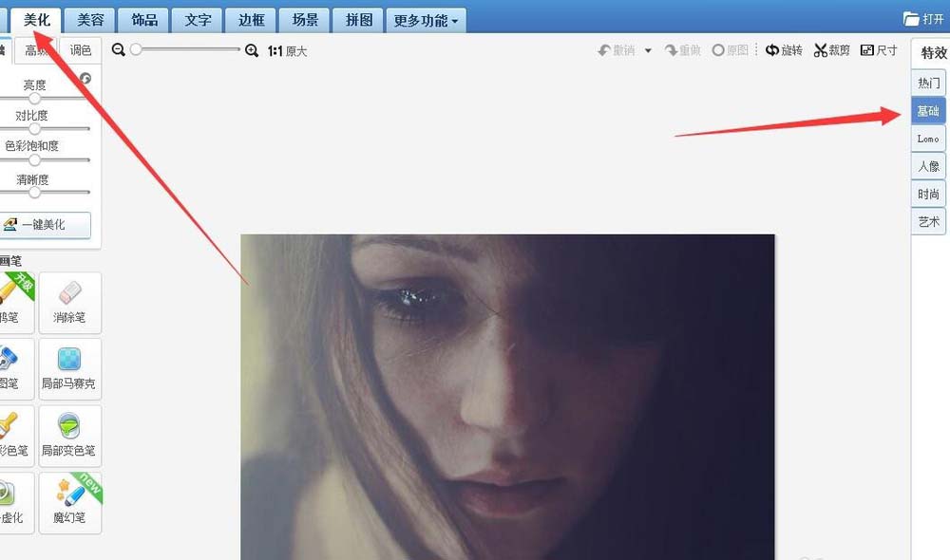Select the 时尚 effects category
This screenshot has width=950, height=560.
(928, 195)
